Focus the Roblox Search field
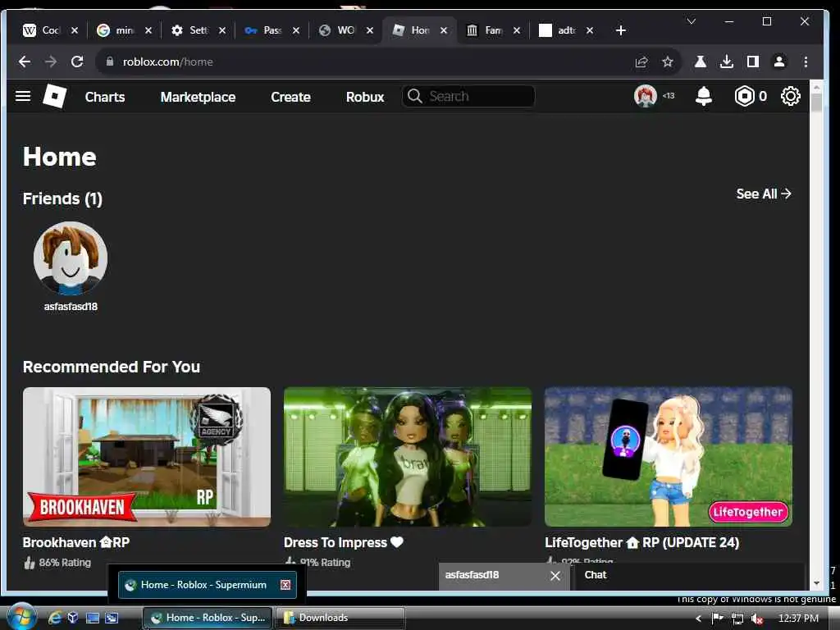 click(468, 97)
